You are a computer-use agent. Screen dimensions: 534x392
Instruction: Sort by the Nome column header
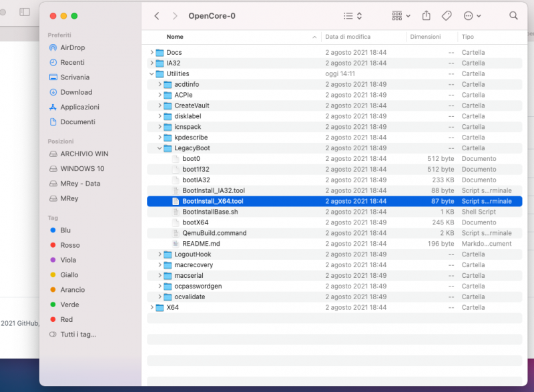pyautogui.click(x=175, y=37)
